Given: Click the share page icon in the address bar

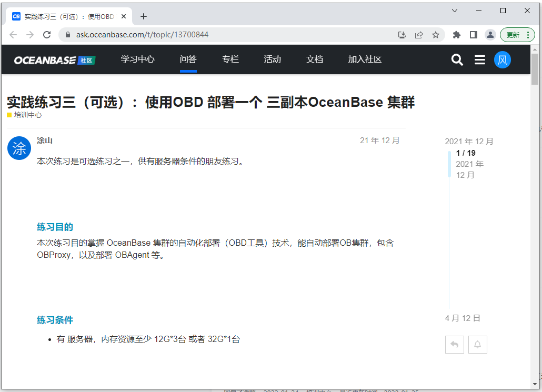Looking at the screenshot, I should click(419, 35).
